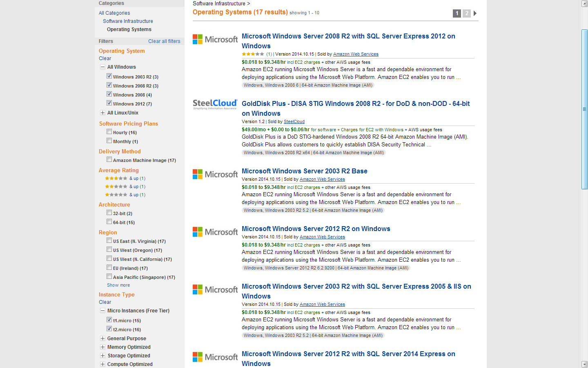The image size is (588, 368).
Task: Check EU (Ireland) region
Action: pyautogui.click(x=109, y=267)
